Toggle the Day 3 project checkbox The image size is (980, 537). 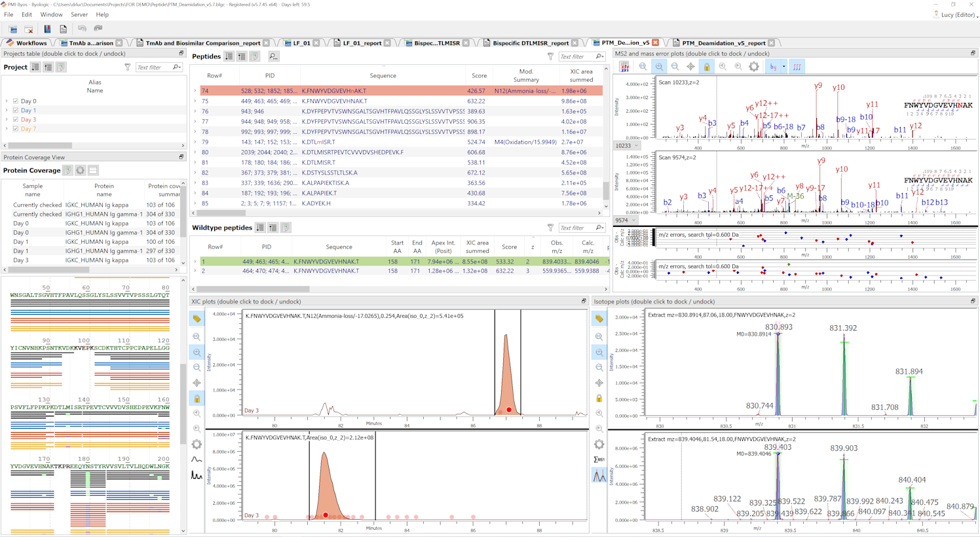click(16, 120)
